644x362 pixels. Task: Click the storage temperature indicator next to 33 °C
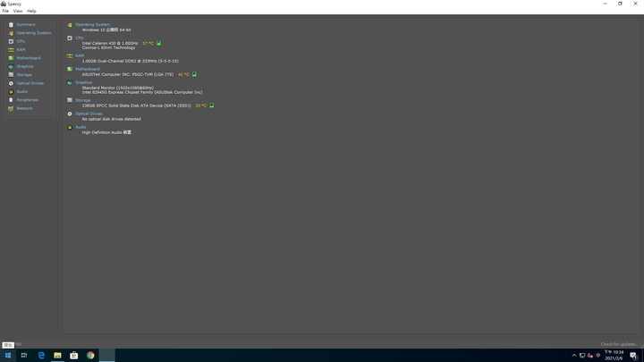pyautogui.click(x=212, y=105)
